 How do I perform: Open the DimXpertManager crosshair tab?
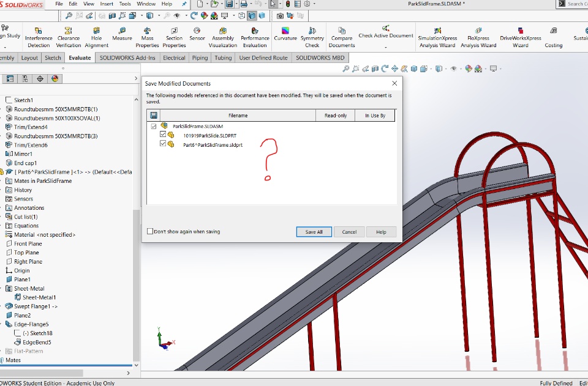(40, 79)
